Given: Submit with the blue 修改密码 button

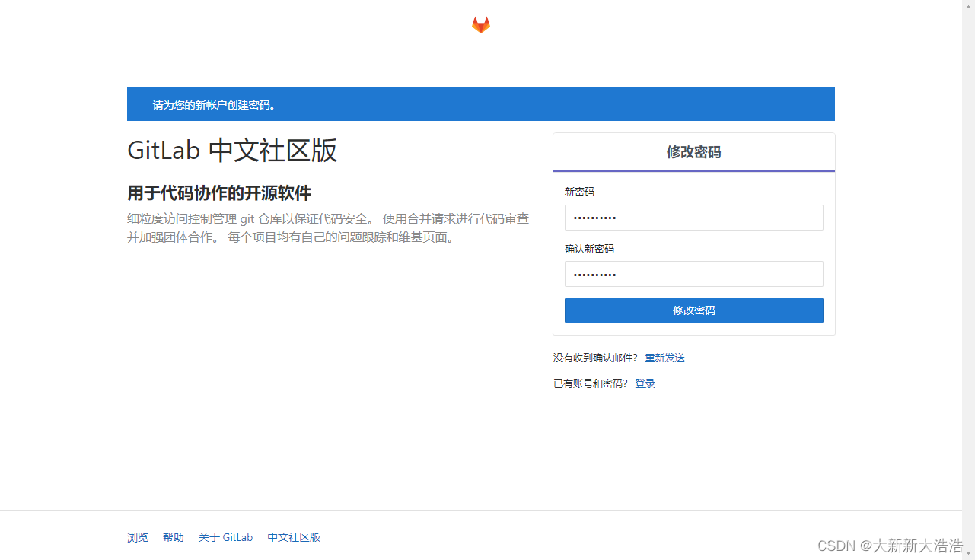Looking at the screenshot, I should (693, 310).
